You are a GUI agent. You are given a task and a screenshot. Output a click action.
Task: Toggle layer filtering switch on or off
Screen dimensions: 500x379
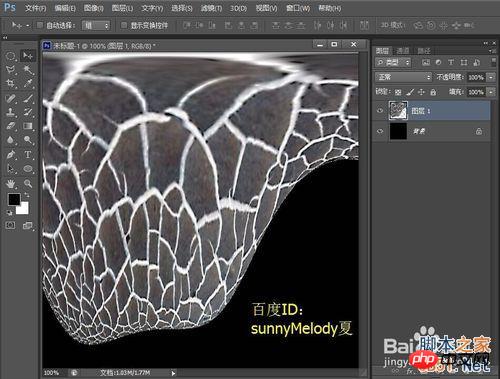tap(494, 61)
